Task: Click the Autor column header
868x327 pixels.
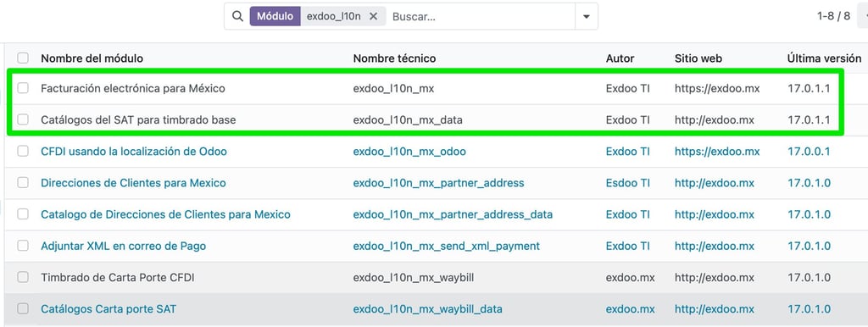Action: (620, 58)
